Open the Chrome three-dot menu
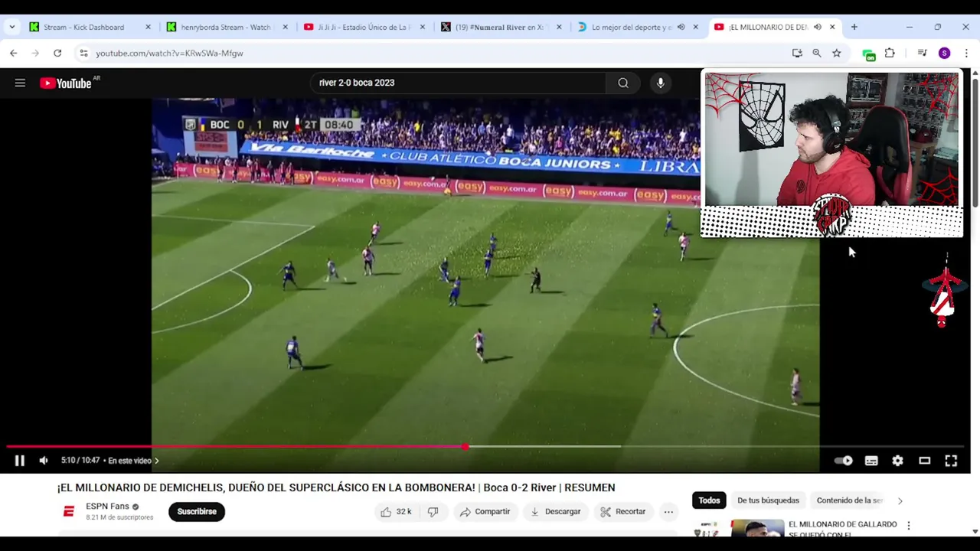Viewport: 980px width, 551px height. pyautogui.click(x=966, y=53)
